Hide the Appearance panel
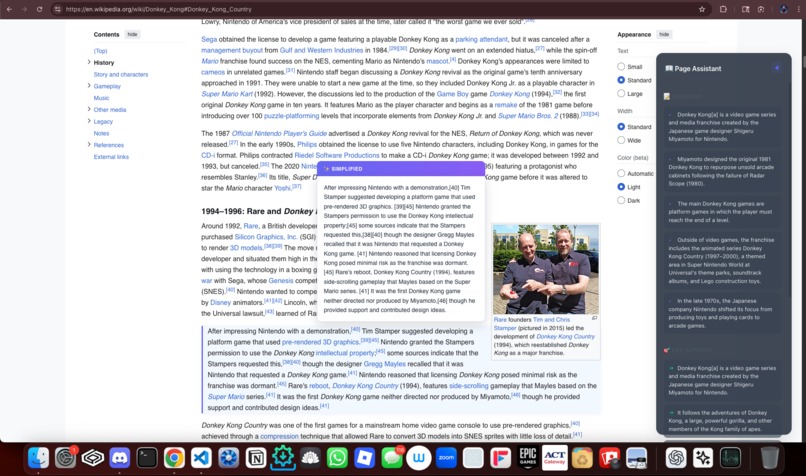The height and width of the screenshot is (476, 806). coord(664,34)
